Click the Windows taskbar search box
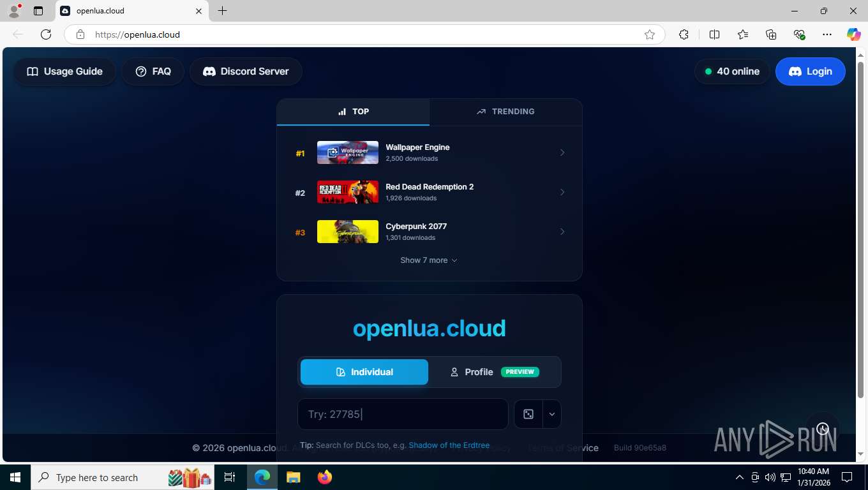 pyautogui.click(x=122, y=477)
